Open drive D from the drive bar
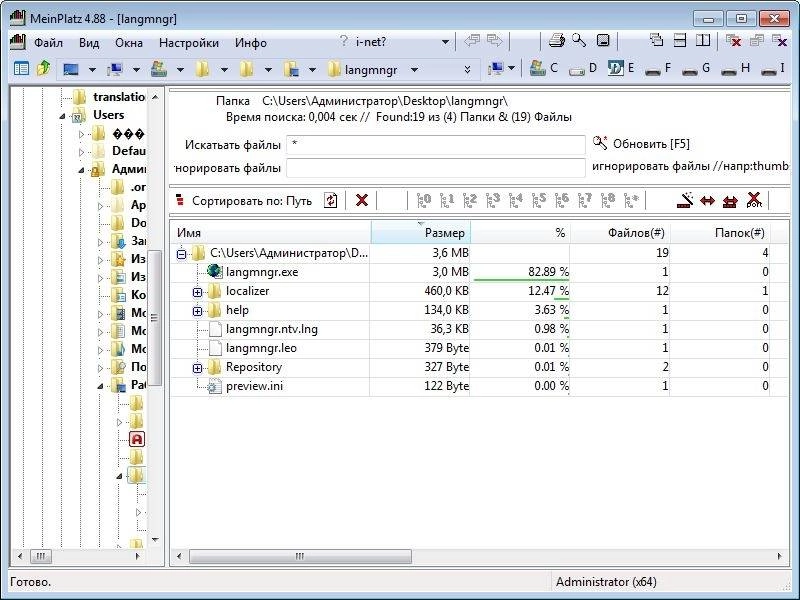 coord(583,68)
